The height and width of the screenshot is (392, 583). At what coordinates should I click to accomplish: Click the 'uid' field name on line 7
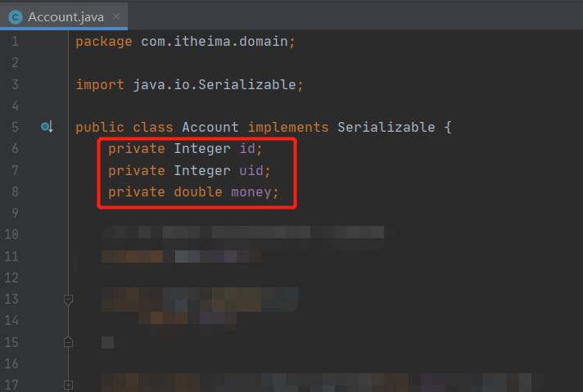tap(251, 170)
